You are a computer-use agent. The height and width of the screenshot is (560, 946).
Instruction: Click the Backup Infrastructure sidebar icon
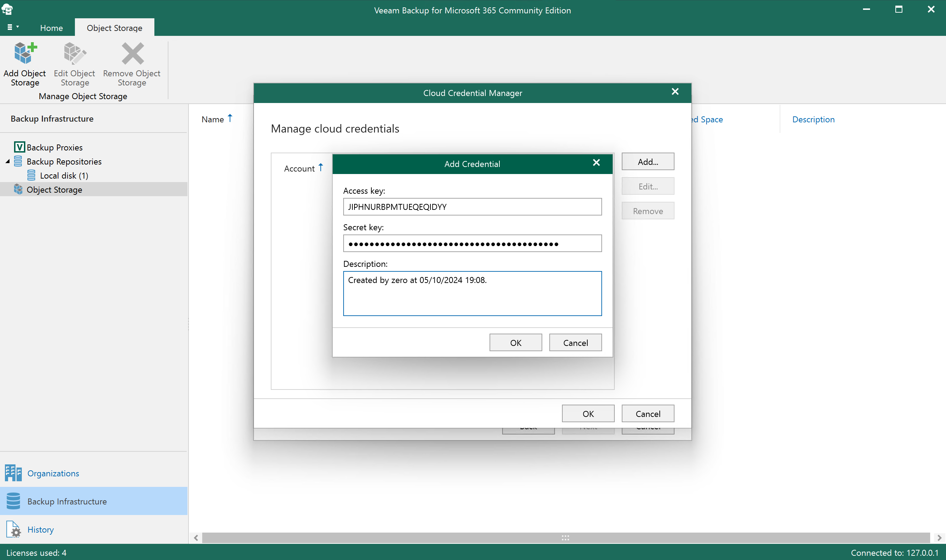tap(14, 501)
